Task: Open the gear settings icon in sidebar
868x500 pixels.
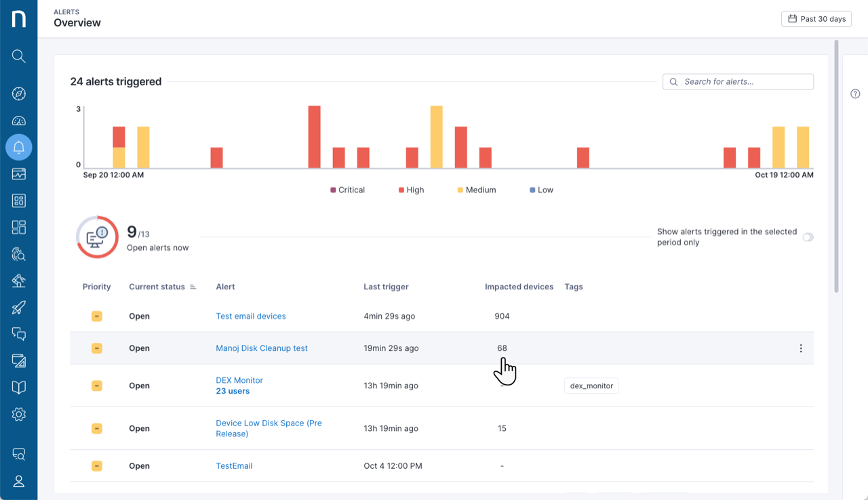Action: point(18,414)
